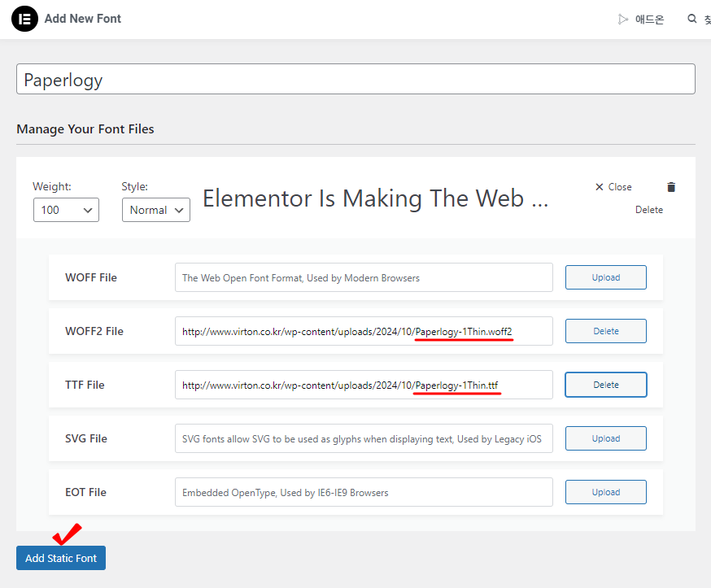711x588 pixels.
Task: Click the WOFF File URL field
Action: coord(364,277)
